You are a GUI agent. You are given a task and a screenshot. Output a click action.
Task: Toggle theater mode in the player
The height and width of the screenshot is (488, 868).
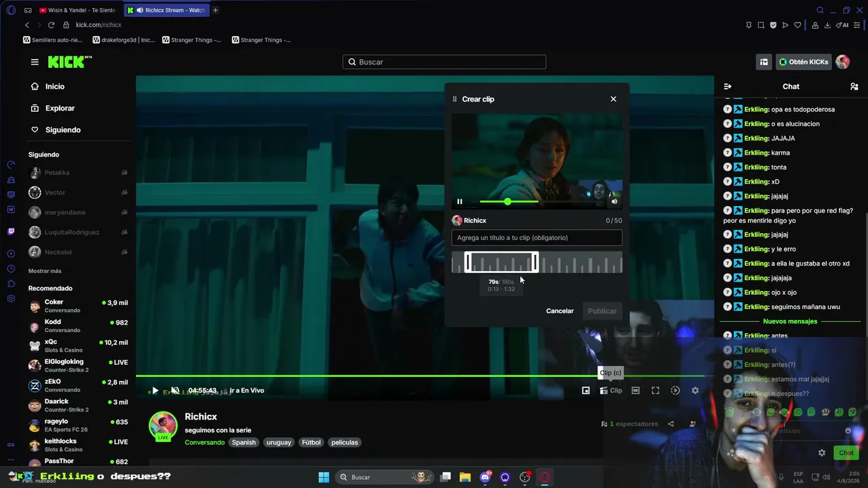click(635, 390)
